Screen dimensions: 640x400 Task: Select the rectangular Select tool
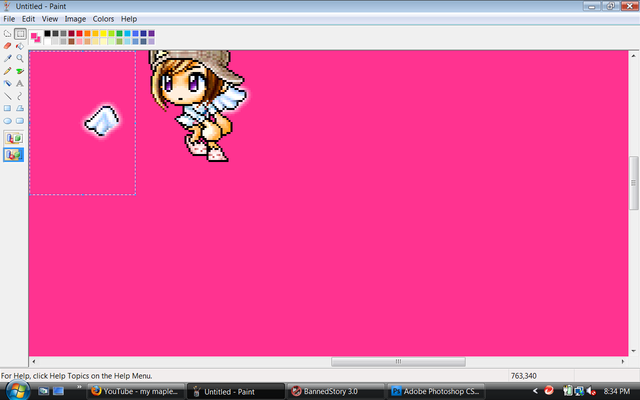(20, 33)
